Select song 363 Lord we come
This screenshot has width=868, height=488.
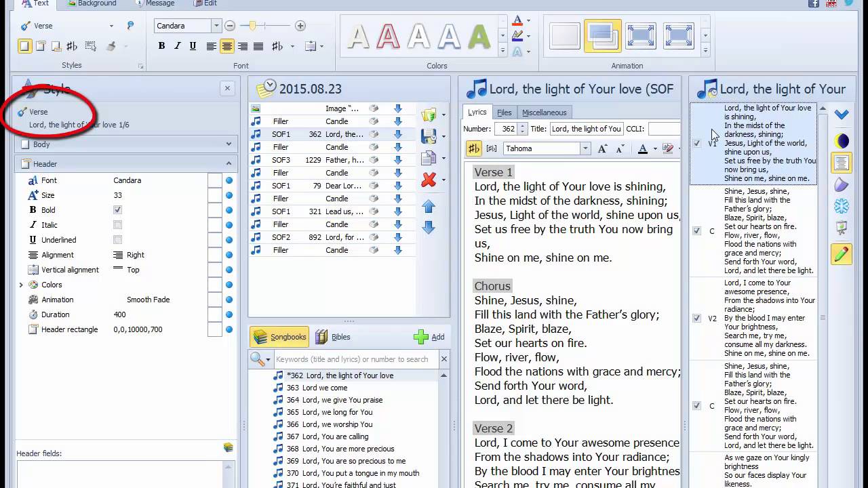[x=317, y=388]
